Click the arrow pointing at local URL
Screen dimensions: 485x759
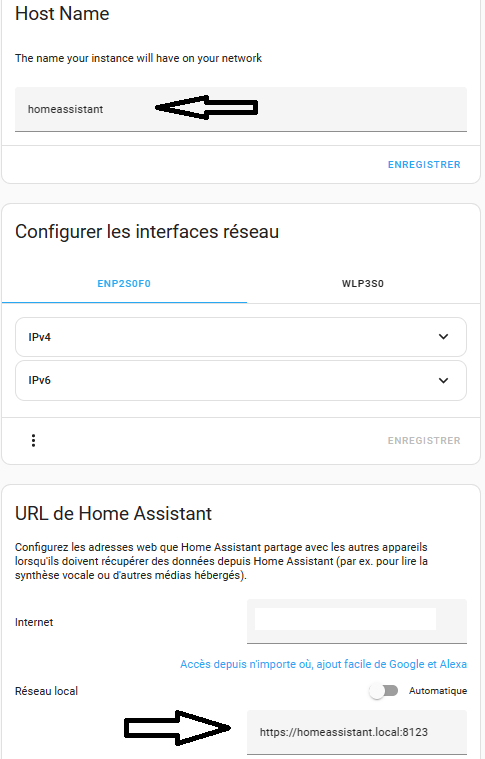(x=177, y=727)
